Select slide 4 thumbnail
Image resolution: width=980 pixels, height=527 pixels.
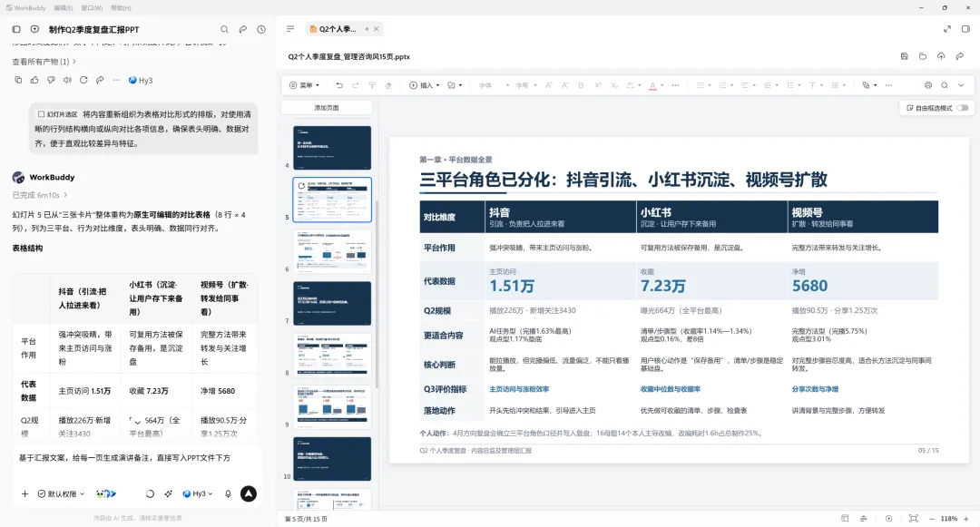click(332, 148)
